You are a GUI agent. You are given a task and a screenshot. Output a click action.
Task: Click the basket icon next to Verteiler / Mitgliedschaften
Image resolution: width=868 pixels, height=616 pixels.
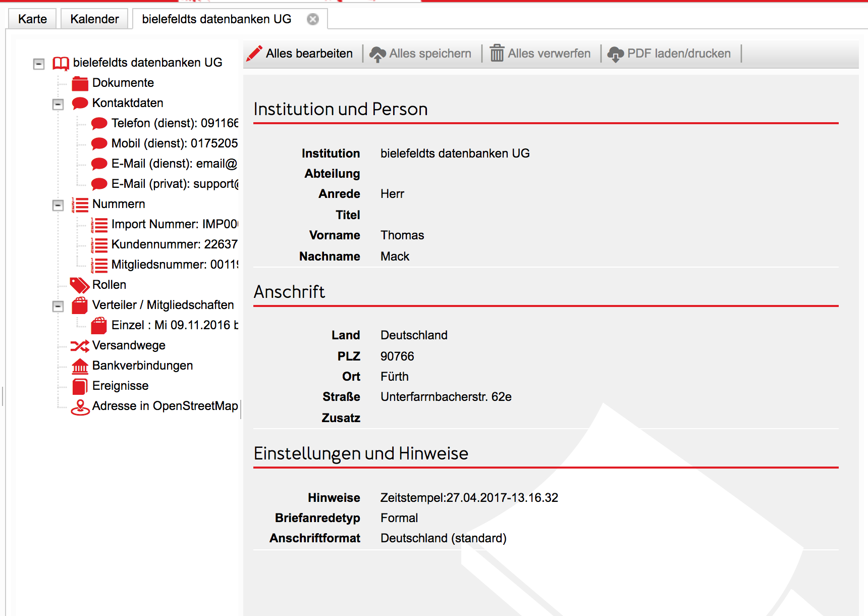click(80, 305)
